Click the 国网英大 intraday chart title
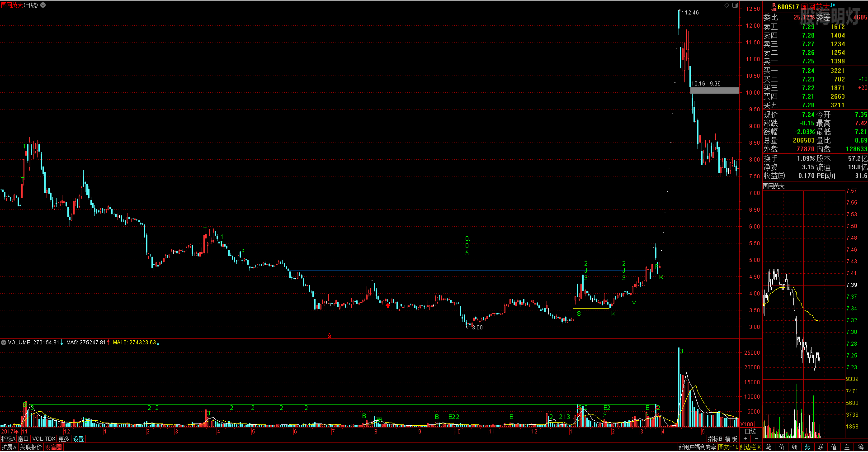The height and width of the screenshot is (452, 868). [774, 186]
